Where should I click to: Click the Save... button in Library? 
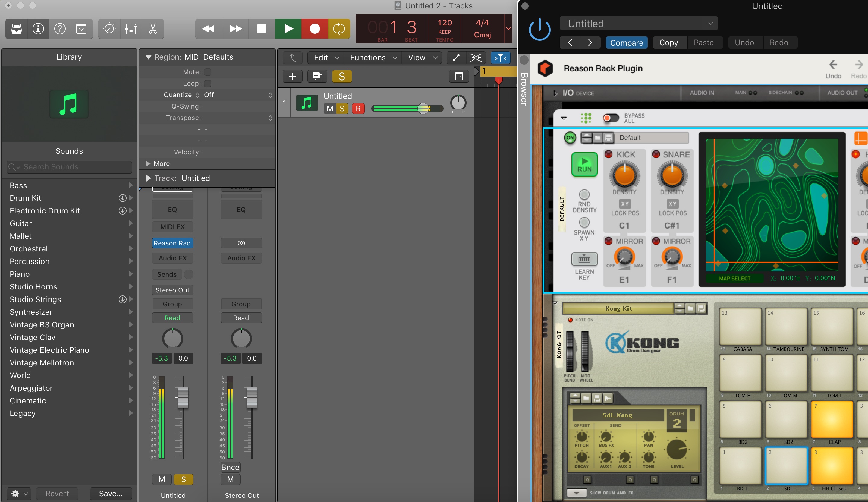coord(111,493)
